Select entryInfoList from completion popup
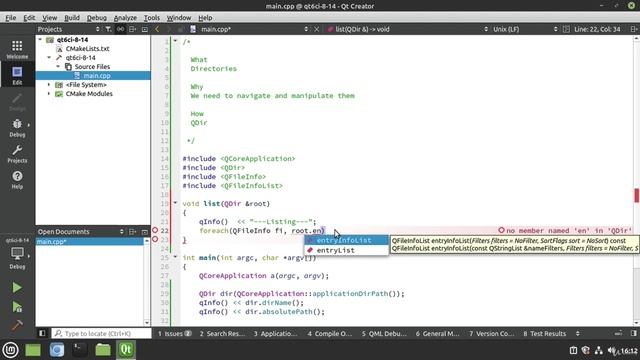640x360 pixels. (x=346, y=240)
